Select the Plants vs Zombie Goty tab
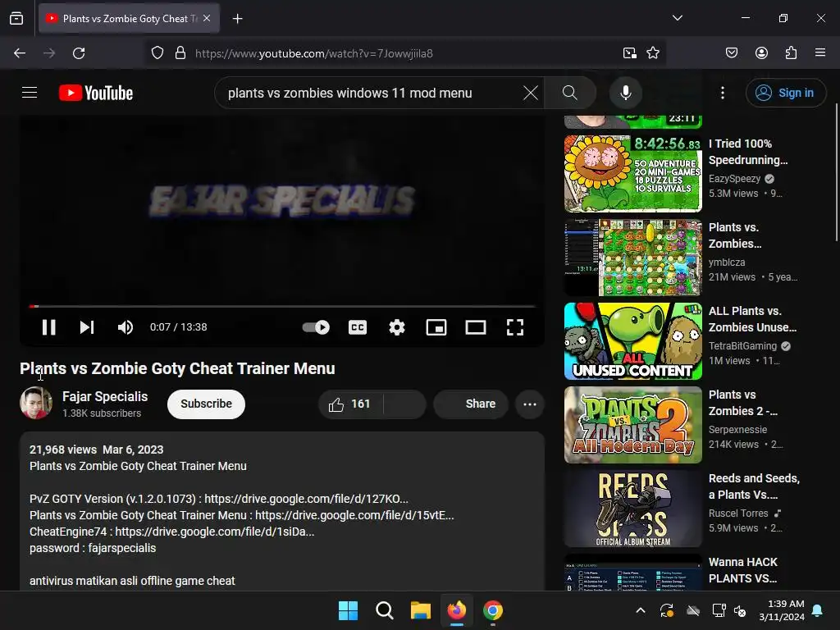The width and height of the screenshot is (840, 630). (130, 18)
